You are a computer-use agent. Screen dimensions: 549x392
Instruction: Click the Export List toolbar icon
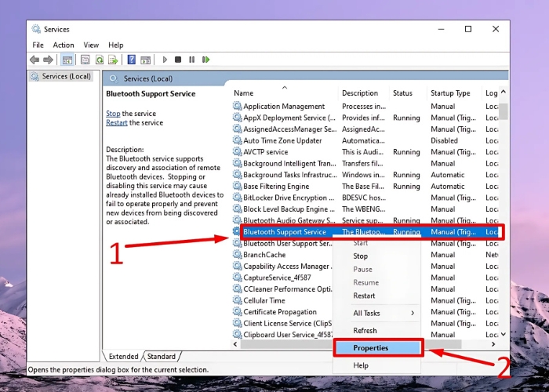[114, 60]
